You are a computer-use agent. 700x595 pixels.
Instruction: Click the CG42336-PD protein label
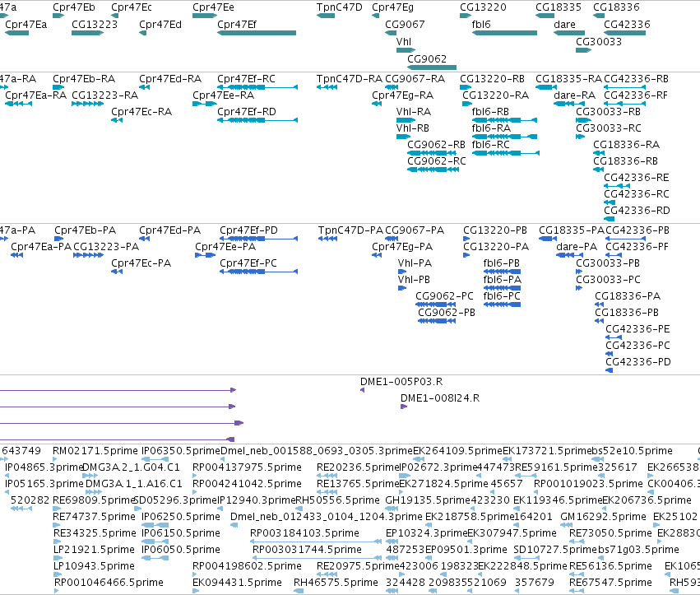638,362
